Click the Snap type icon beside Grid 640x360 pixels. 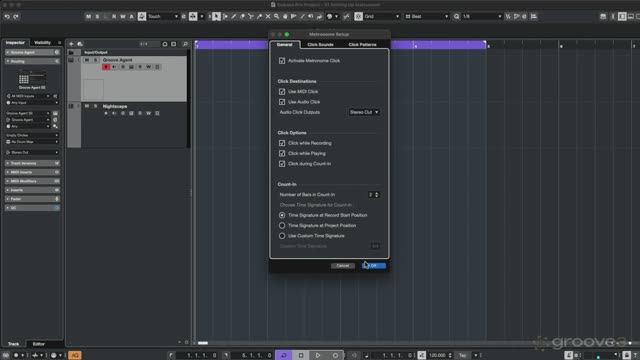[358, 16]
